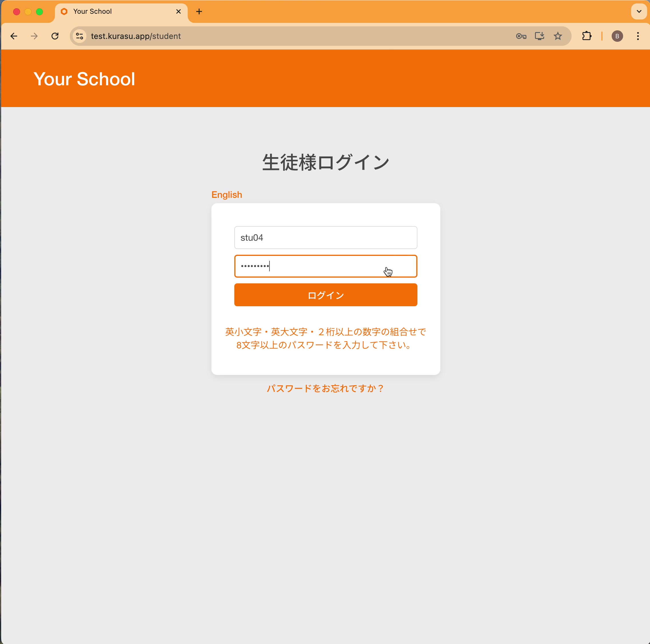Screen dimensions: 650x644
Task: Click inside the stu04 username field
Action: [x=325, y=237]
